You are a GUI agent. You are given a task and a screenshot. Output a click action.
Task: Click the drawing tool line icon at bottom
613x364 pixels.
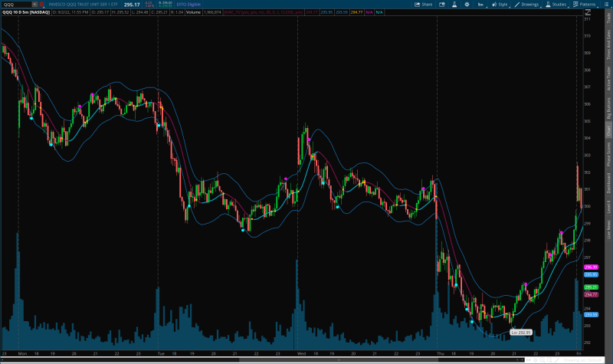(x=558, y=359)
